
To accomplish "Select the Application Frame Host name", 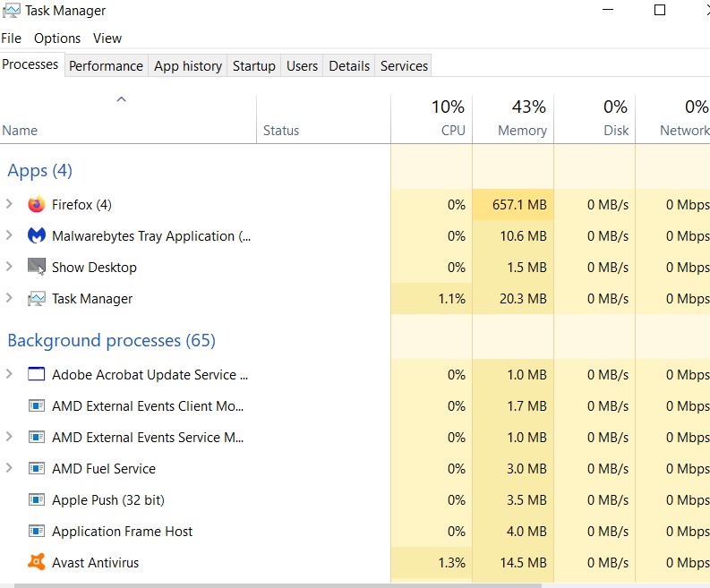I will (x=122, y=532).
